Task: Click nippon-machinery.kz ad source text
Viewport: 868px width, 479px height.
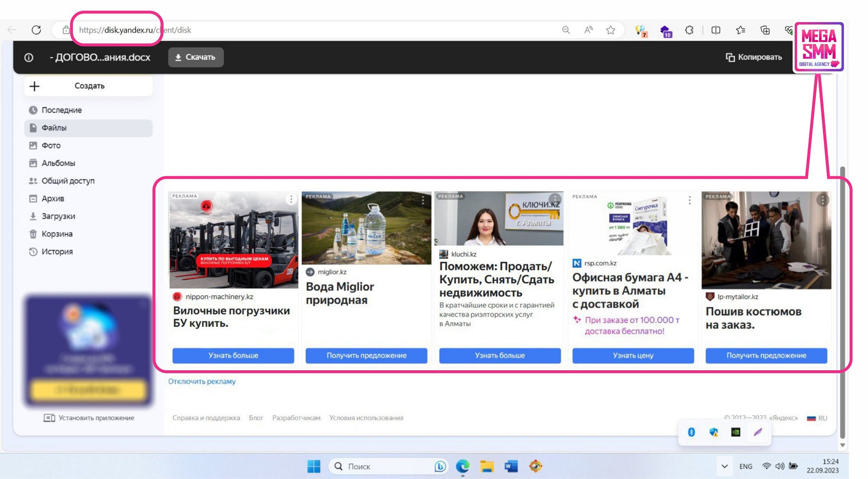Action: tap(219, 297)
